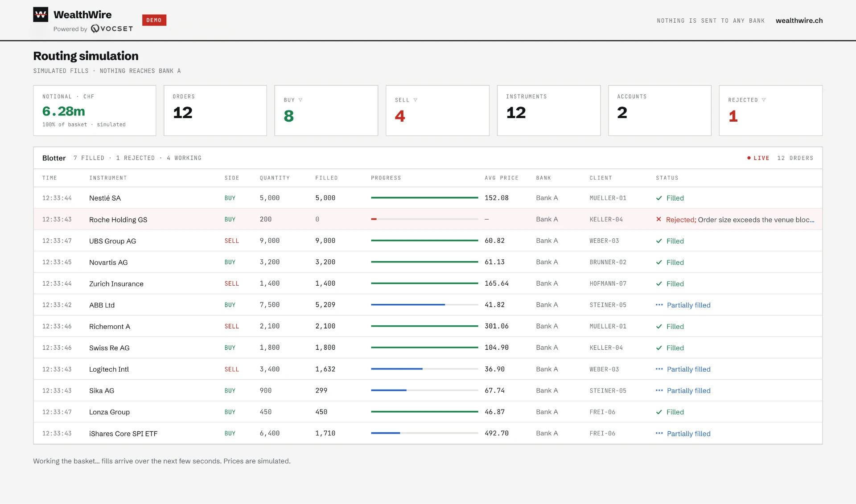Toggle the SELL filter funnel
This screenshot has height=504, width=856.
coord(416,100)
